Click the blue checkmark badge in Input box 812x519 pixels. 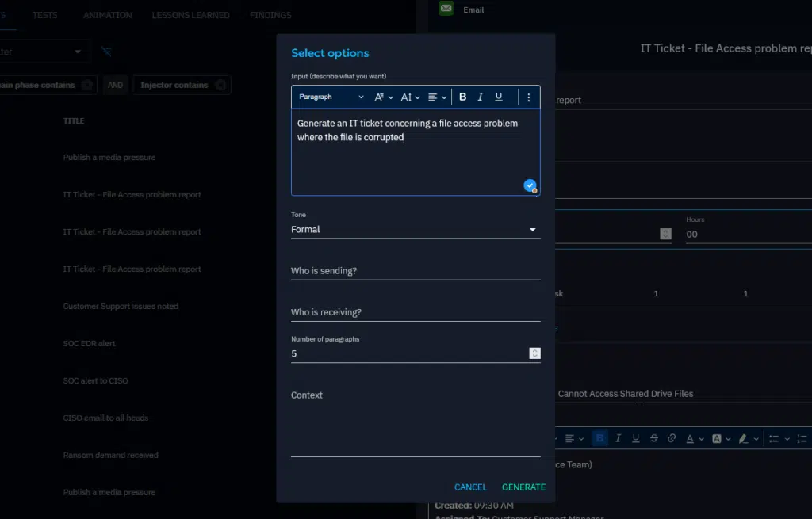pos(530,185)
